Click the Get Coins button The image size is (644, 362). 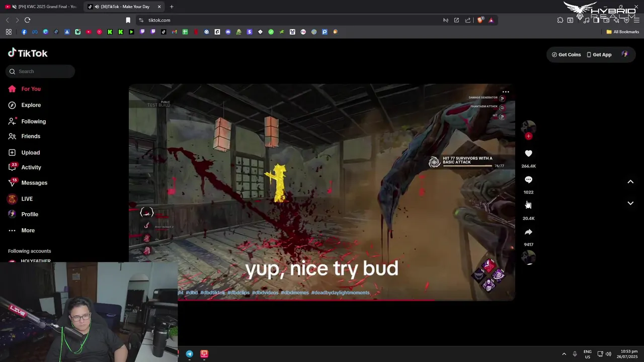point(566,54)
